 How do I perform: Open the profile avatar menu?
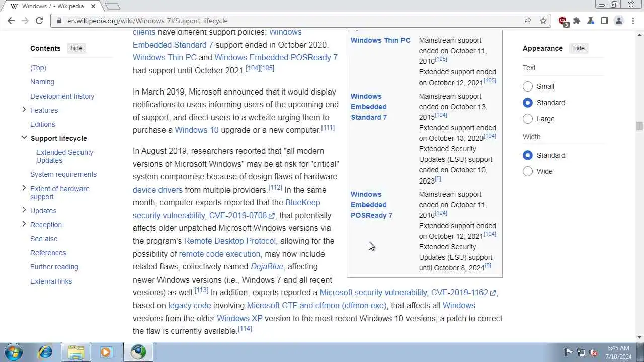point(619,21)
